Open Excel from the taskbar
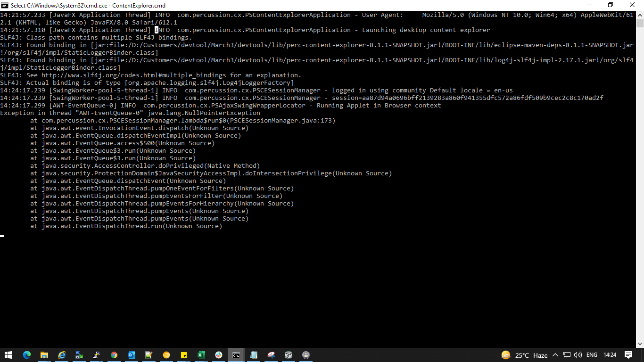This screenshot has height=362, width=644. tap(201, 354)
